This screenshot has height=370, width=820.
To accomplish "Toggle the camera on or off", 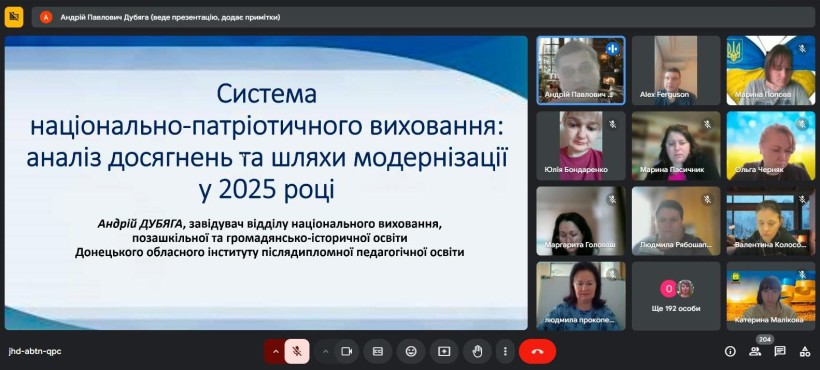I will point(346,352).
